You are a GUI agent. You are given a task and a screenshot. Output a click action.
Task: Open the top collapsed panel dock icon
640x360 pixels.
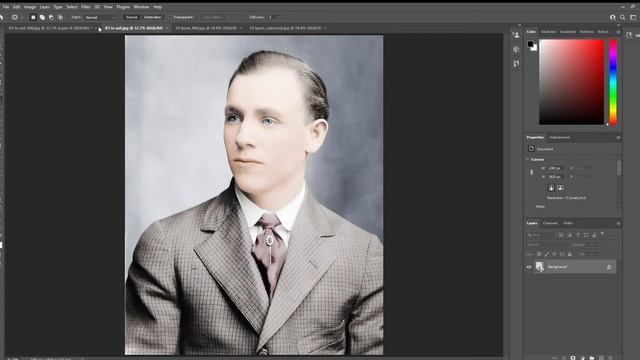pyautogui.click(x=516, y=36)
